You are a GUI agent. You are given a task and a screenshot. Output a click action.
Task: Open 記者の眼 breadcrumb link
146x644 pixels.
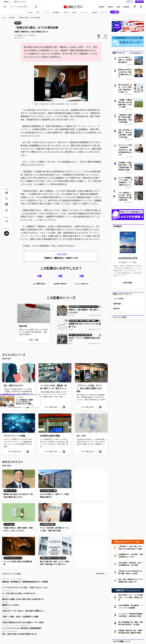[11, 18]
